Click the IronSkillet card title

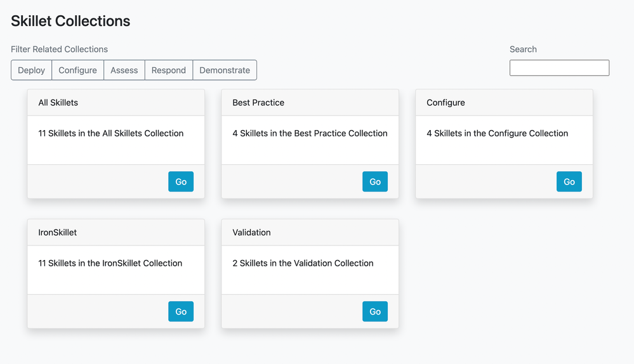click(x=58, y=233)
